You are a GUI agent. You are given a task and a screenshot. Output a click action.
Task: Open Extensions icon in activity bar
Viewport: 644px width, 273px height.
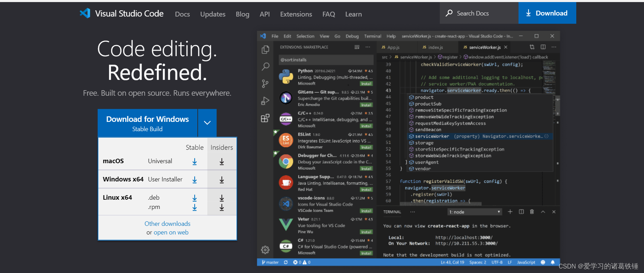click(x=265, y=118)
